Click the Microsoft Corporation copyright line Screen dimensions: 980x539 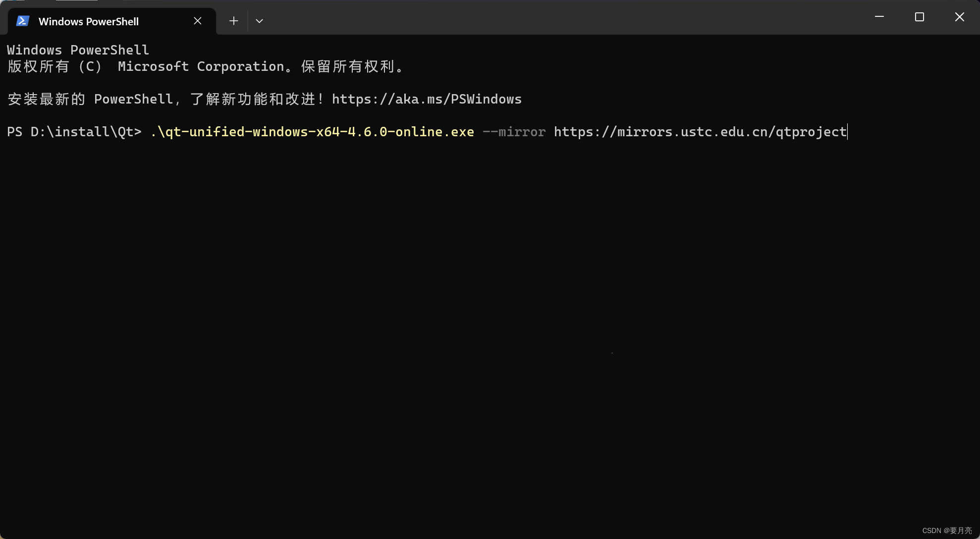click(x=205, y=66)
